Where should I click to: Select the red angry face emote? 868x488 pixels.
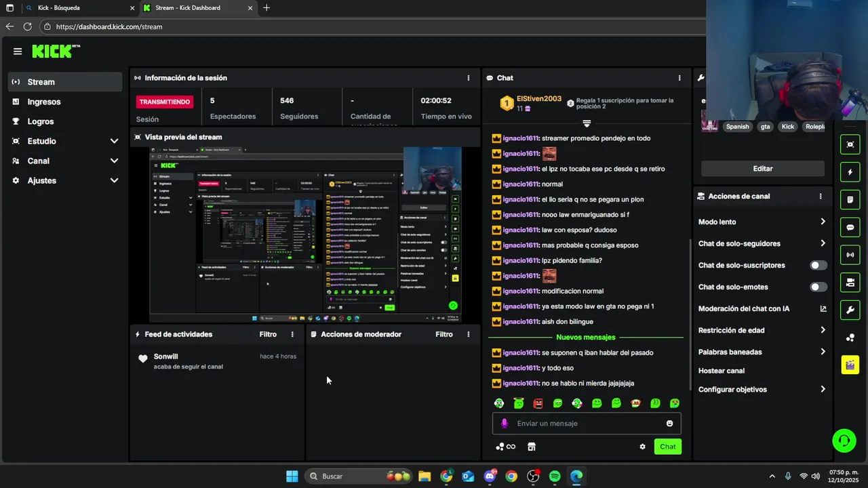pos(538,403)
